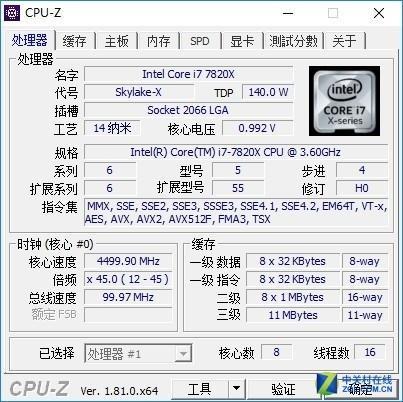Open the 关于 tab
Viewport: 403px width, 402px height.
344,41
